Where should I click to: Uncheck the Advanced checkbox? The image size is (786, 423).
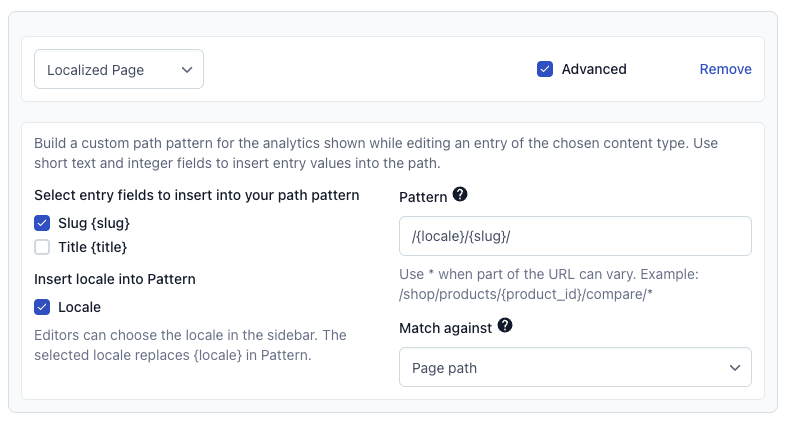(545, 69)
